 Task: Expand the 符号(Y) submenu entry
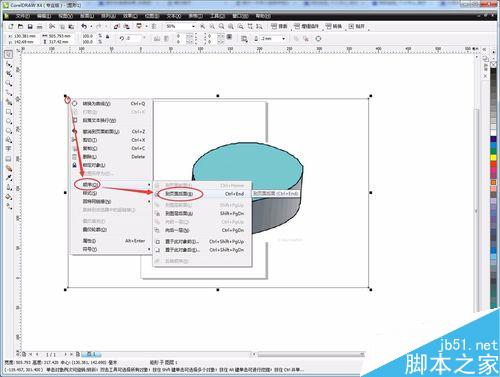point(112,249)
